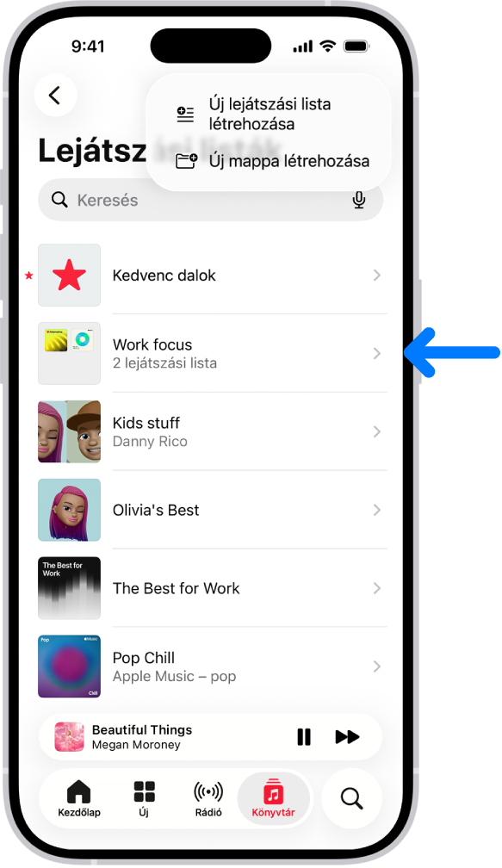Select the Könyvtár tab
Viewport: 502px width, 868px height.
[274, 799]
